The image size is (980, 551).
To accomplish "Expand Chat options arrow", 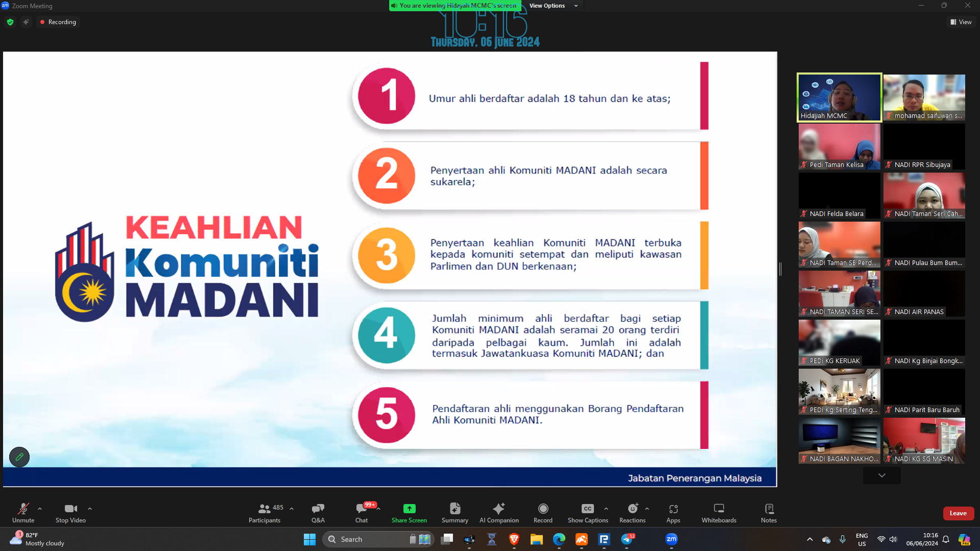I will 378,509.
